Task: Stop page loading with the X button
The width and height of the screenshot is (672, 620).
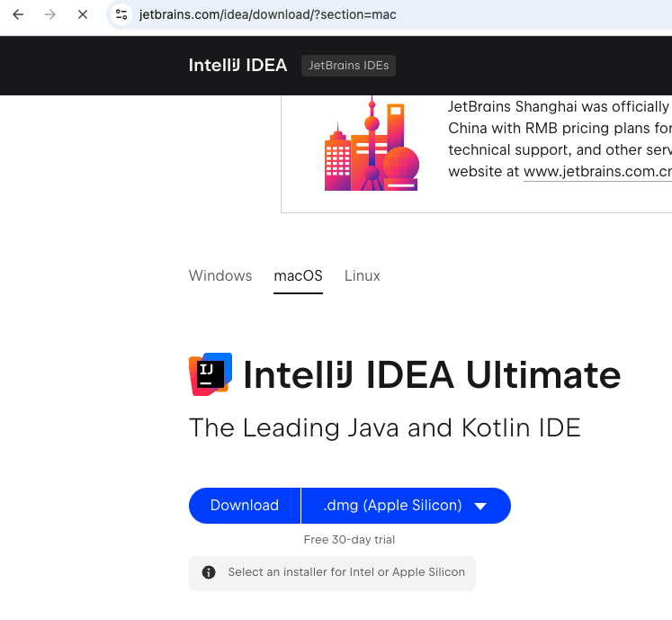Action: (83, 14)
